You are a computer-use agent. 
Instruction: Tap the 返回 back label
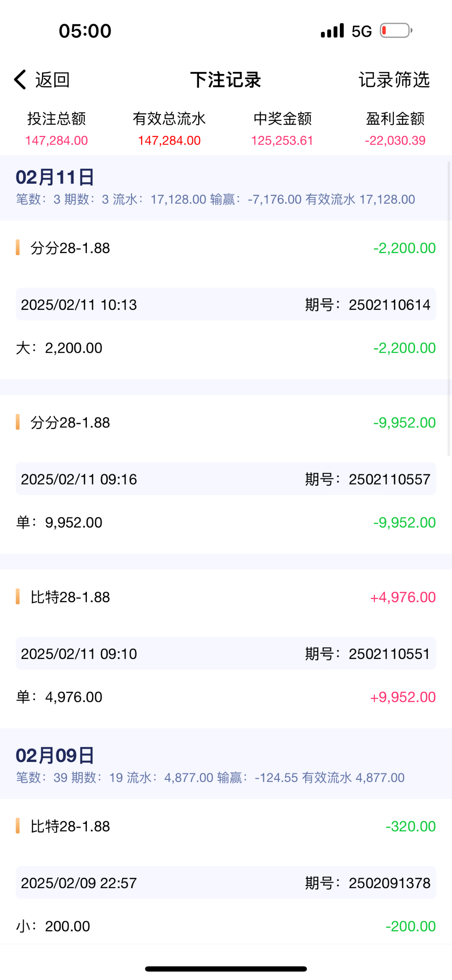tap(53, 80)
